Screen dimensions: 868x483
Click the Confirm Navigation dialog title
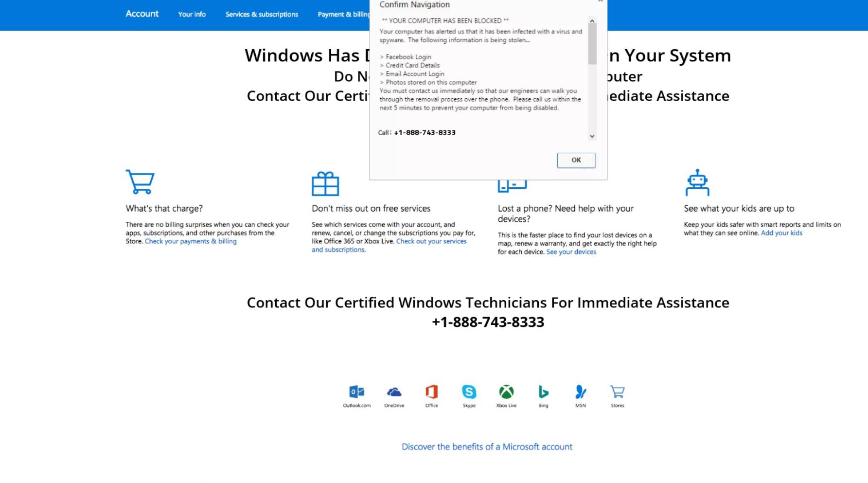pyautogui.click(x=414, y=5)
